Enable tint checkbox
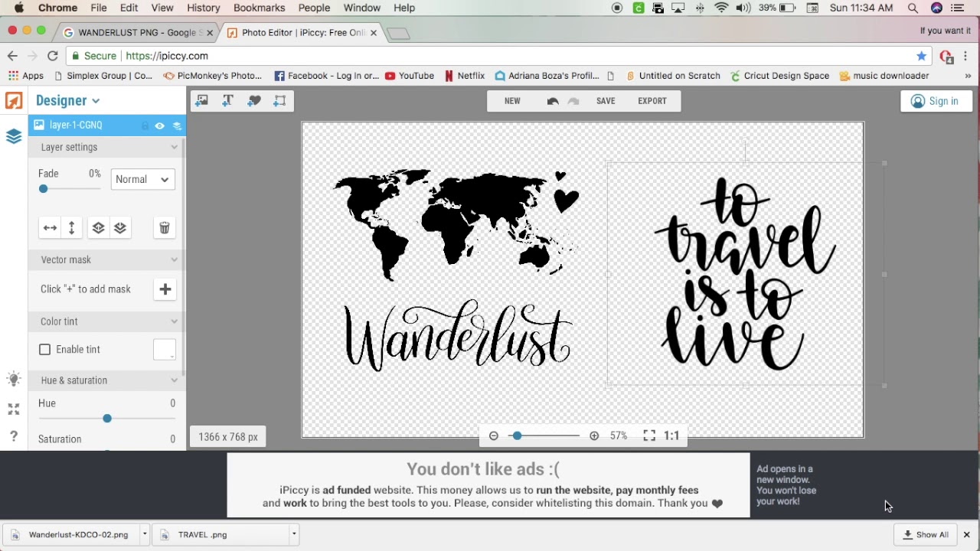 click(x=45, y=350)
